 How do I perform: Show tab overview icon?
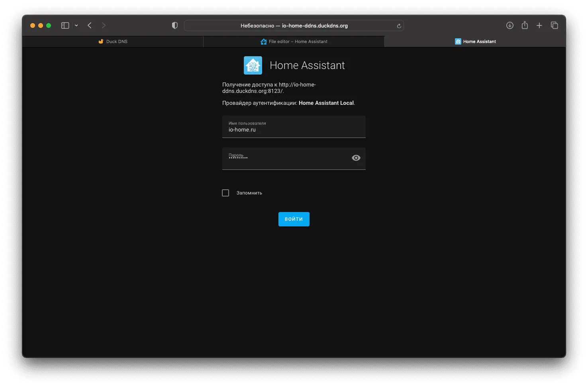(554, 26)
